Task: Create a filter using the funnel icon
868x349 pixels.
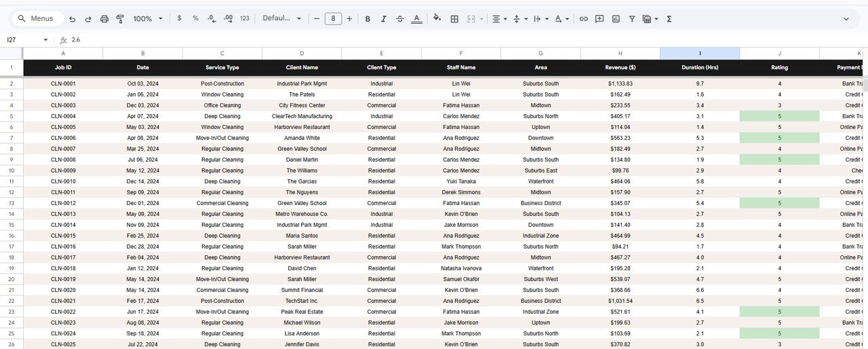Action: pyautogui.click(x=632, y=19)
